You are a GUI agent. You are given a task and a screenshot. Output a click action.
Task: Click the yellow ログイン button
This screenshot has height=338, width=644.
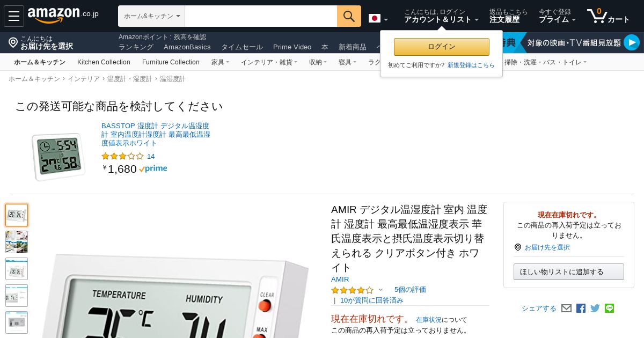pos(442,47)
